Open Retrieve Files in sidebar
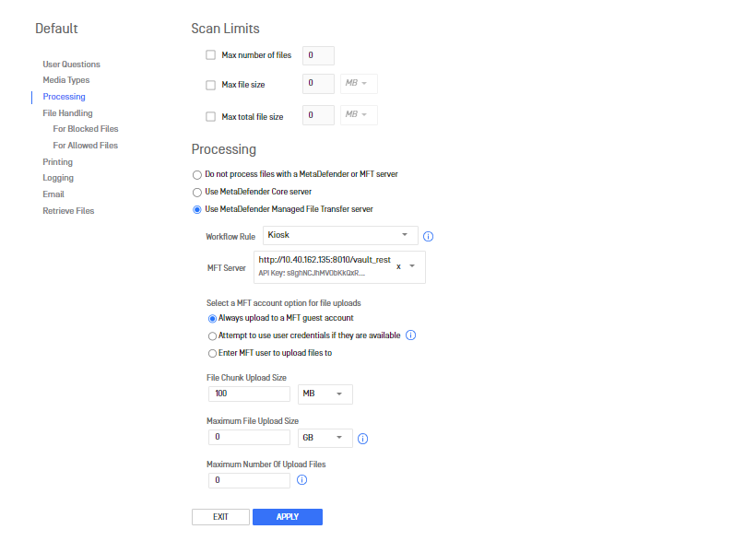 [x=68, y=211]
